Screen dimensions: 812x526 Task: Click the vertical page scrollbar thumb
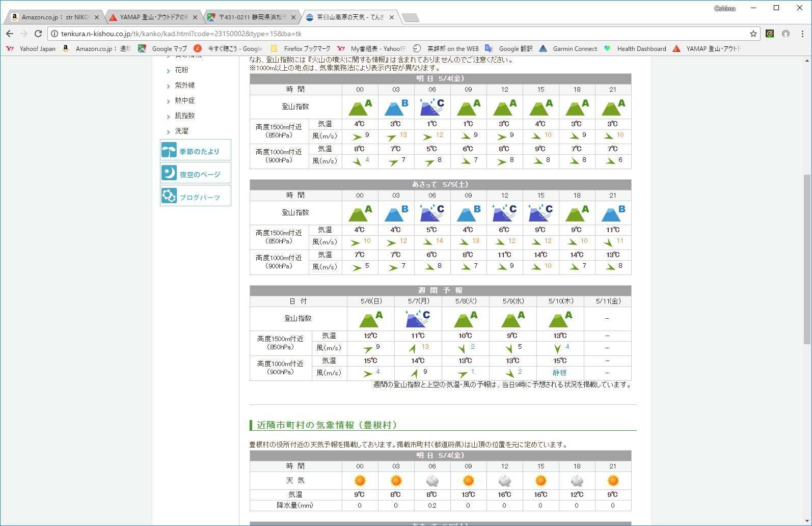pyautogui.click(x=807, y=259)
